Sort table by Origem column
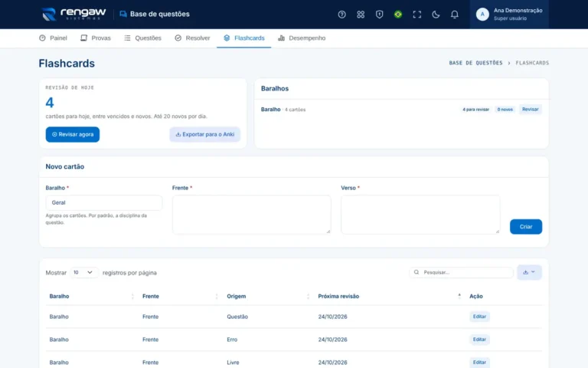Screen dimensions: 588x368 click(x=268, y=296)
